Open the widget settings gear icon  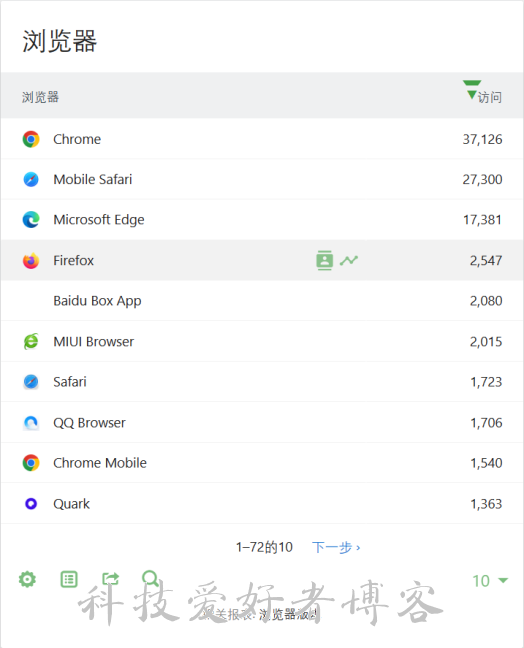point(27,579)
